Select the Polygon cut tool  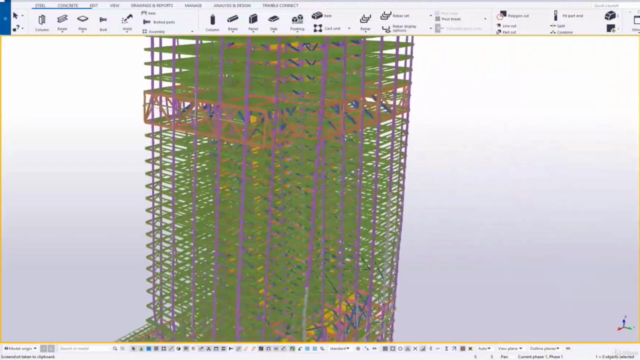[513, 16]
